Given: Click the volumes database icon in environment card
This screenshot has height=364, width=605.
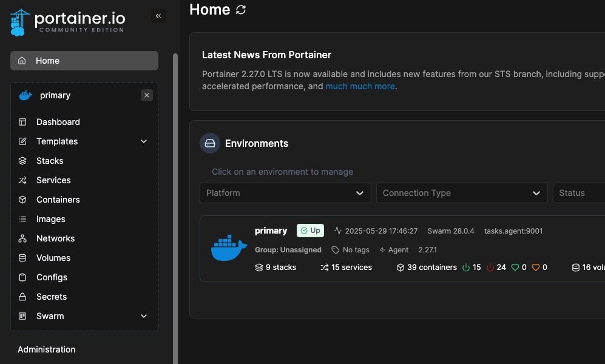Looking at the screenshot, I should tap(576, 267).
